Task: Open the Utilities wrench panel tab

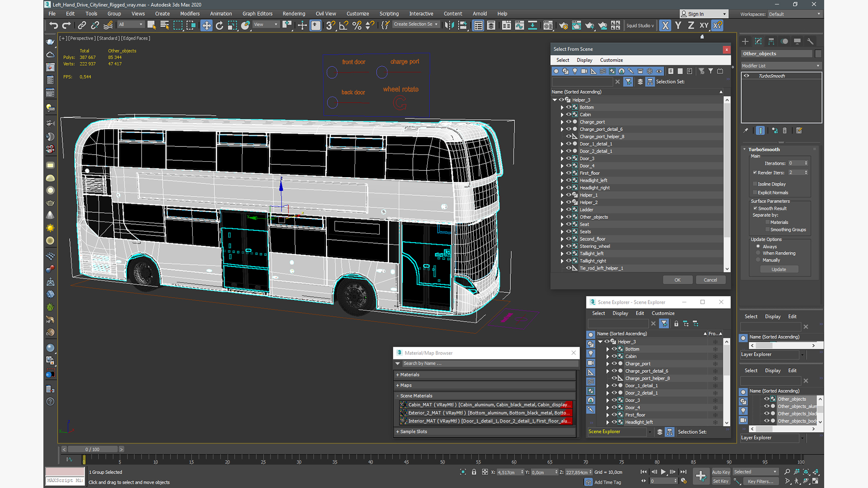Action: tap(811, 41)
